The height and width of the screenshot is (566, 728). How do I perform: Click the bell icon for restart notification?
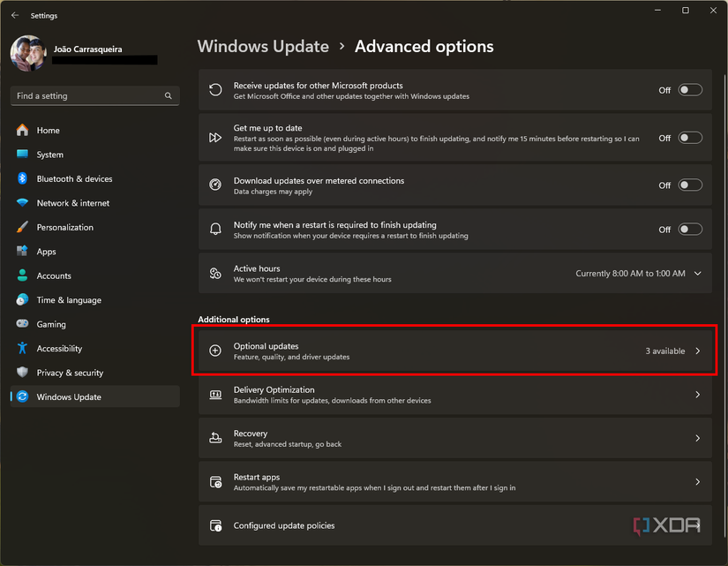(x=215, y=229)
